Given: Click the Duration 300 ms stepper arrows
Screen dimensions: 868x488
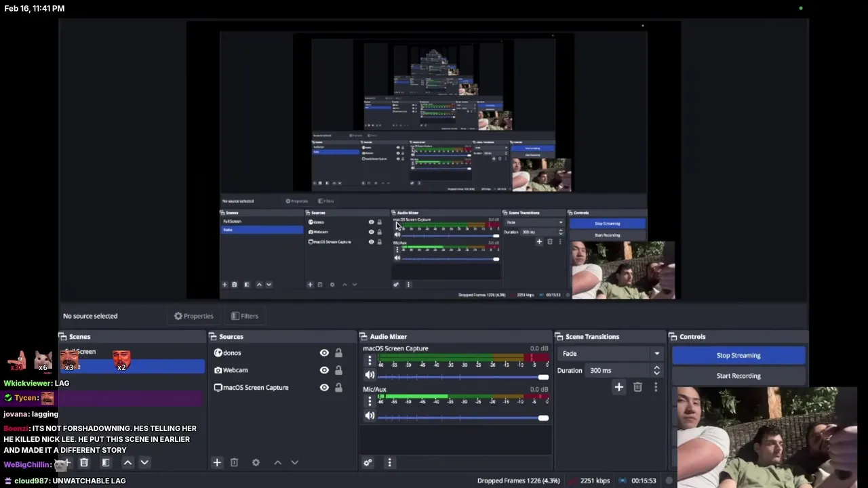Looking at the screenshot, I should coord(656,371).
